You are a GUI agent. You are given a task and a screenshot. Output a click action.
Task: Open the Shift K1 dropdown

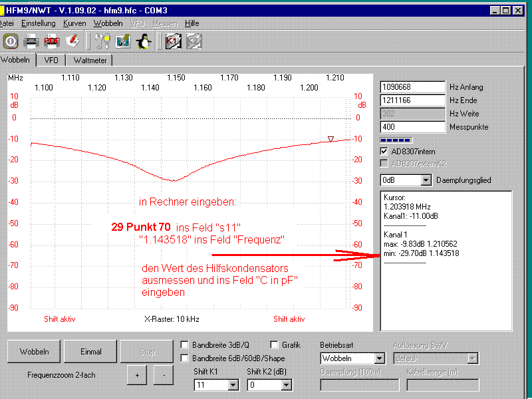[233, 384]
